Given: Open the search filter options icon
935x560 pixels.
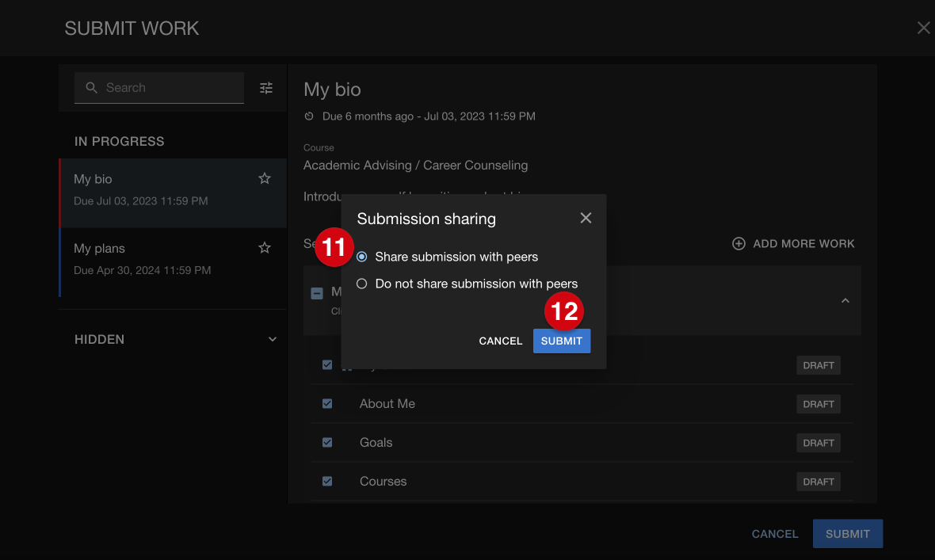Looking at the screenshot, I should [x=265, y=87].
